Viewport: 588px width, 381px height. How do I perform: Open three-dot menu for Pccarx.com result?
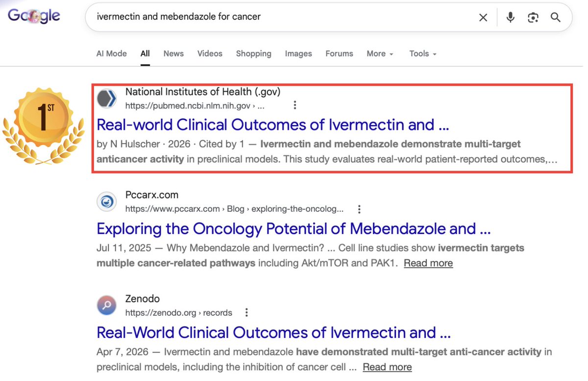point(359,209)
